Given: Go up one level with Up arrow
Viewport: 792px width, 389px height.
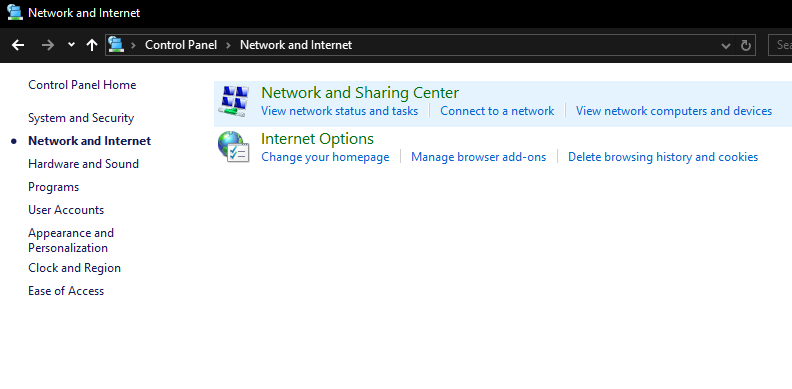Looking at the screenshot, I should point(91,45).
